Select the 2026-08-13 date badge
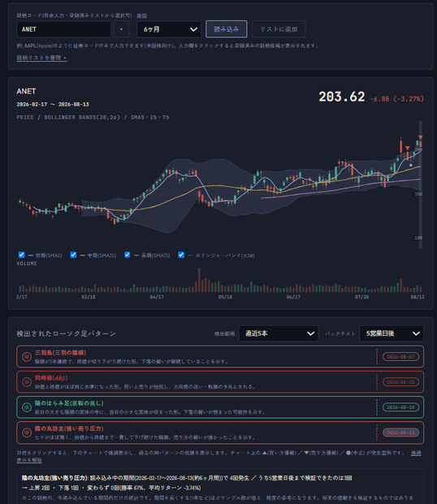 coord(400,432)
